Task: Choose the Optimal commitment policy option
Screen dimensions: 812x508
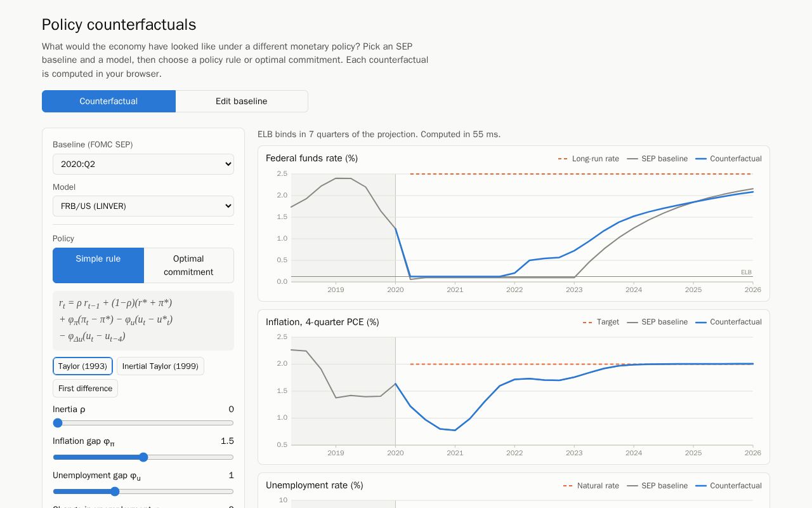Action: (x=188, y=265)
